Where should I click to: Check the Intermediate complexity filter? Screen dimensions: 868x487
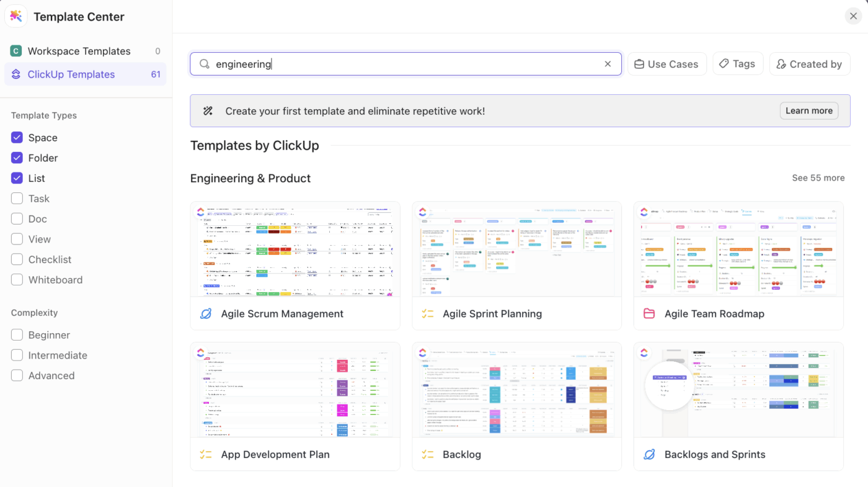(17, 355)
